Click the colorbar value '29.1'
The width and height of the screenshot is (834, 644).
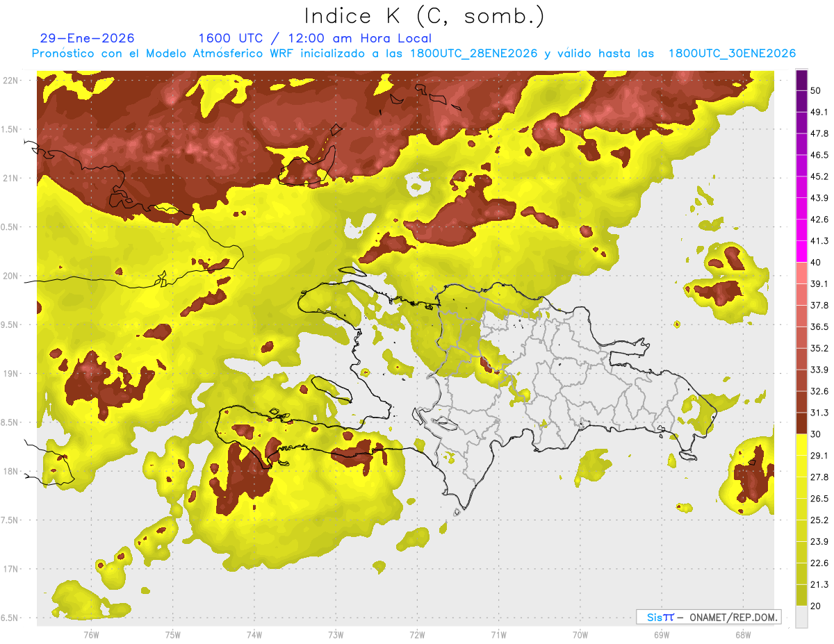(819, 456)
